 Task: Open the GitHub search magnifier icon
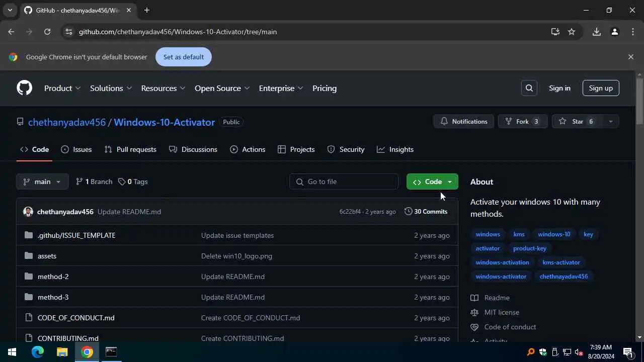(529, 88)
